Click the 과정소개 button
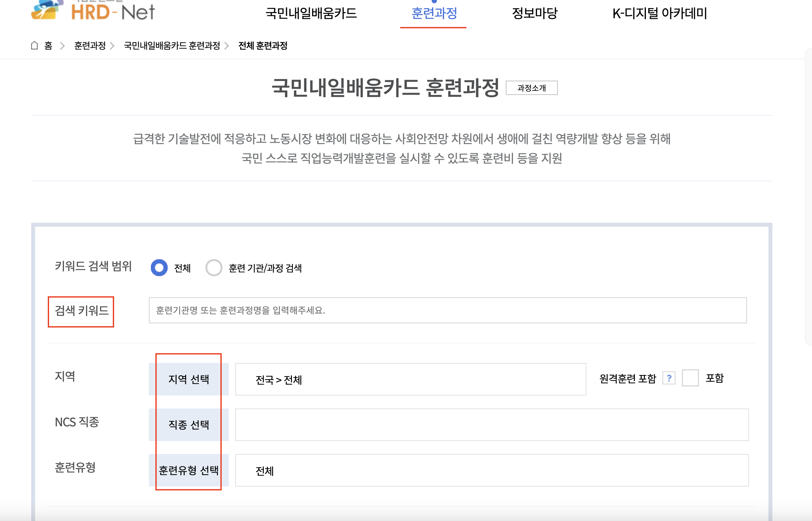 click(531, 88)
